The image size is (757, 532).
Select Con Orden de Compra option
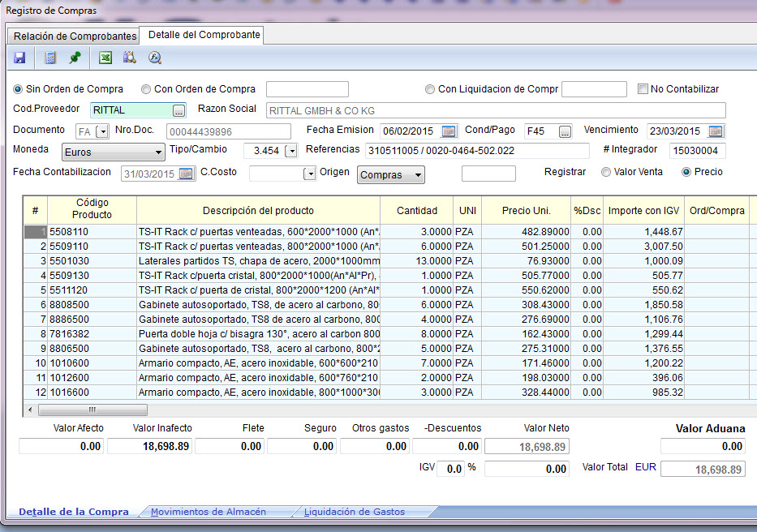tap(146, 89)
